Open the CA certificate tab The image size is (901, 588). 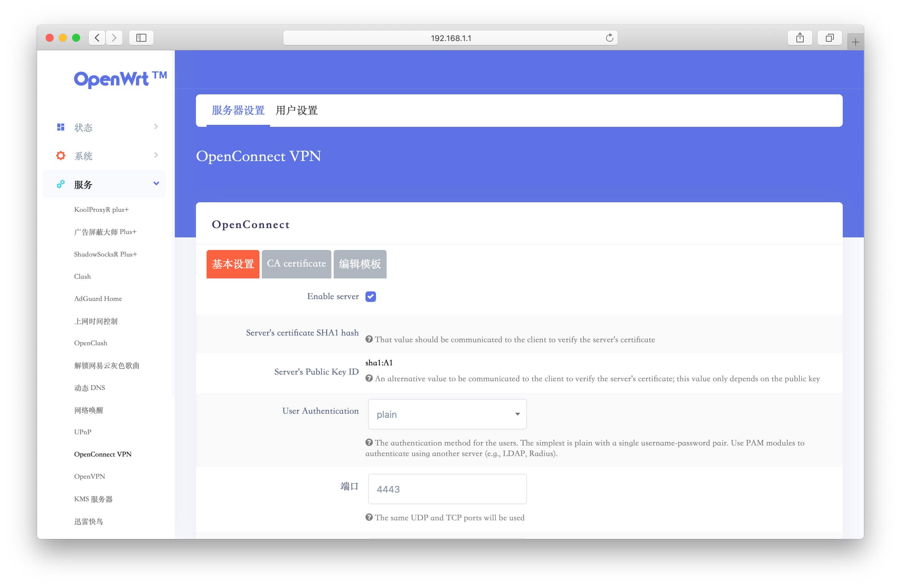pos(297,264)
